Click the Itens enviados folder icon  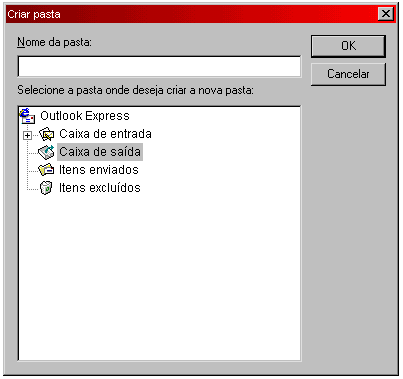pyautogui.click(x=46, y=170)
